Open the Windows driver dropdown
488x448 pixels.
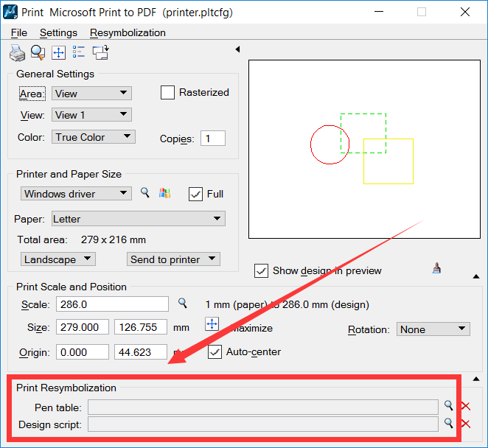(76, 194)
